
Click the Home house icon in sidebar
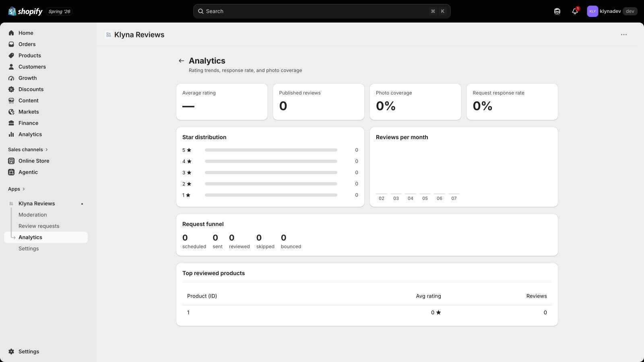11,33
